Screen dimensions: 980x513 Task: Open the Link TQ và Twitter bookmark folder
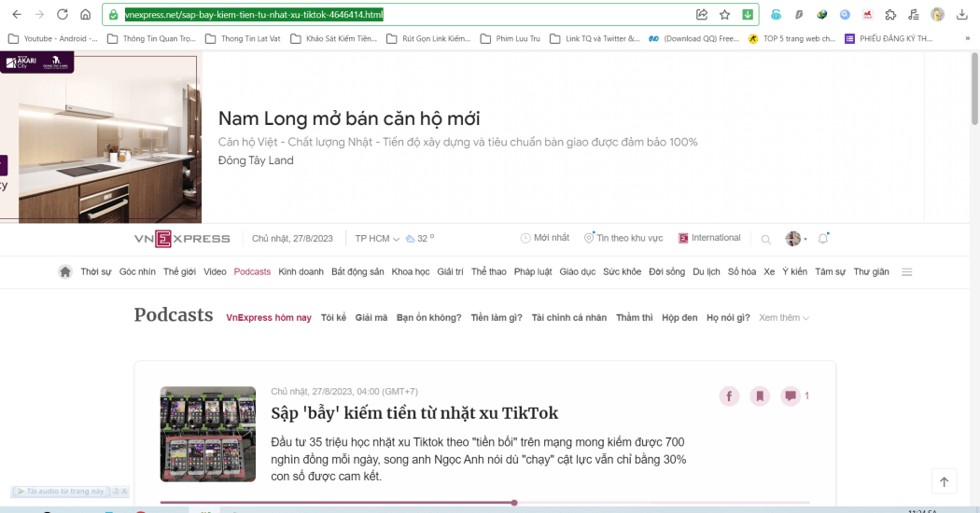pyautogui.click(x=595, y=39)
